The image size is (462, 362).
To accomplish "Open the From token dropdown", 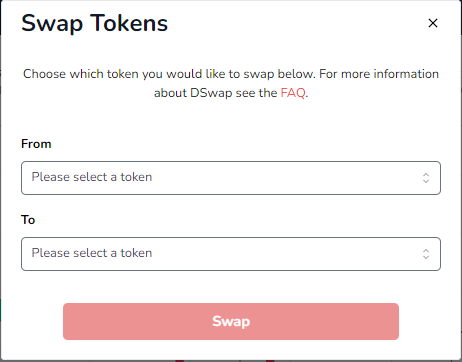I will point(231,178).
